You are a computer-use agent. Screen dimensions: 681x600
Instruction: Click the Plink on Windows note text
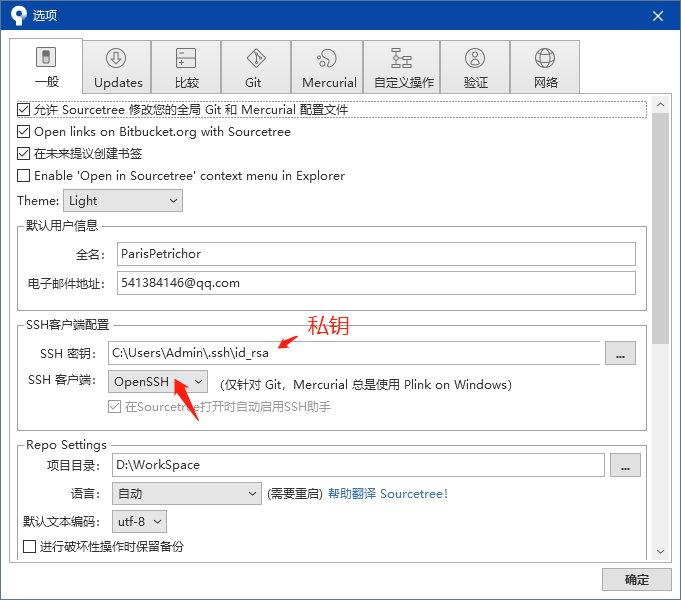[x=366, y=385]
